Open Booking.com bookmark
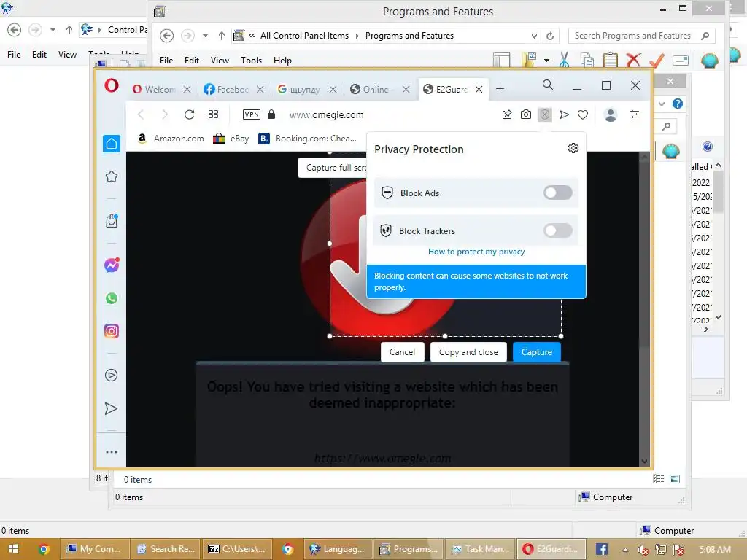The height and width of the screenshot is (560, 747). [x=308, y=139]
